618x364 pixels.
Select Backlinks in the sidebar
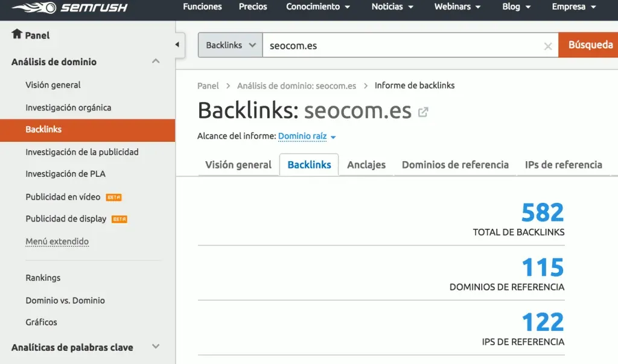click(88, 130)
